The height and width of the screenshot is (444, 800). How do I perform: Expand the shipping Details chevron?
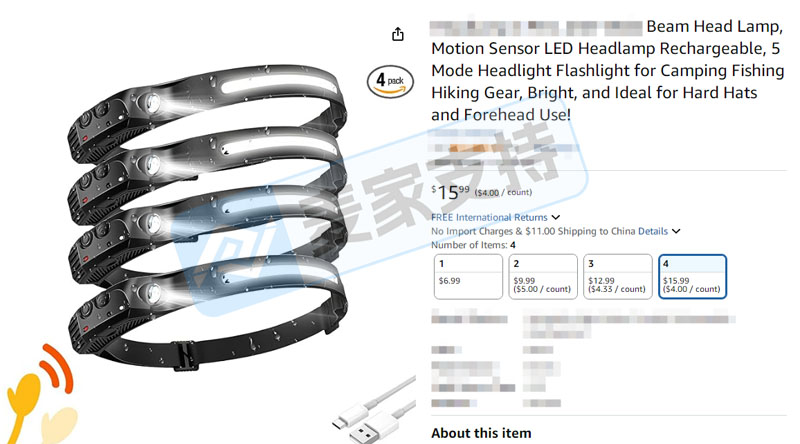click(676, 231)
